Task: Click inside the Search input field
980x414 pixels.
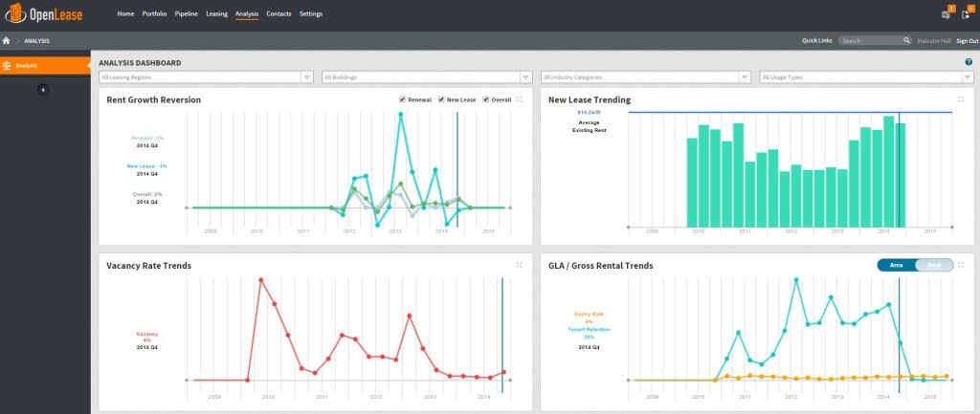Action: click(x=869, y=41)
